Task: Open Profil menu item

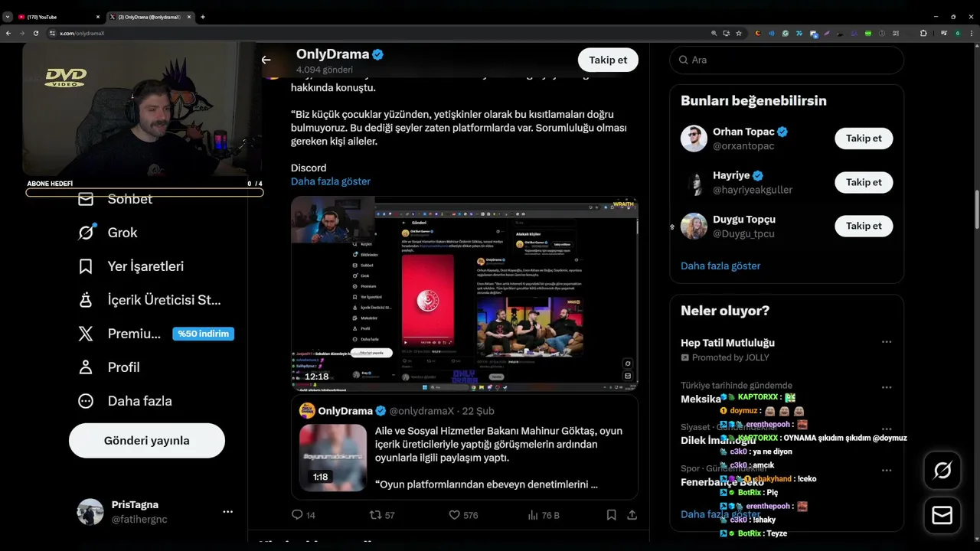Action: pos(124,367)
